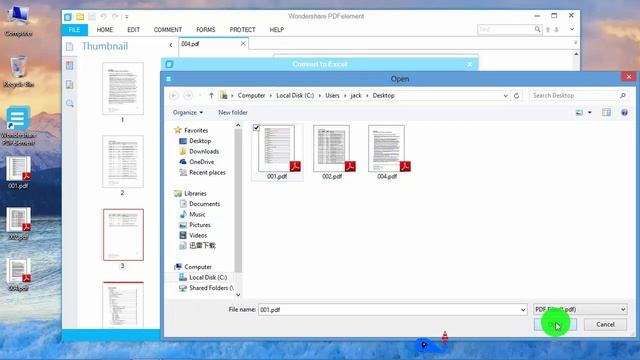The height and width of the screenshot is (360, 640).
Task: Jump to next search result arrow
Action: [x=556, y=29]
